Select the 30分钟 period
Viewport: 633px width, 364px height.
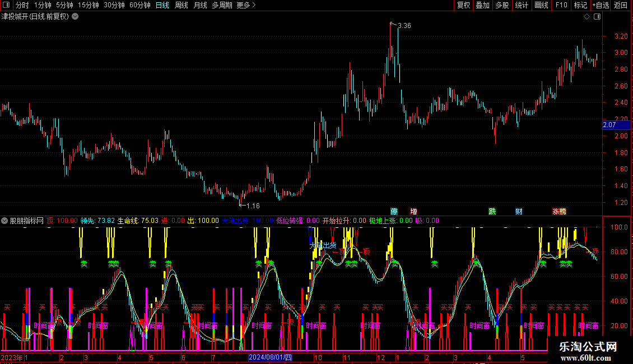click(114, 5)
